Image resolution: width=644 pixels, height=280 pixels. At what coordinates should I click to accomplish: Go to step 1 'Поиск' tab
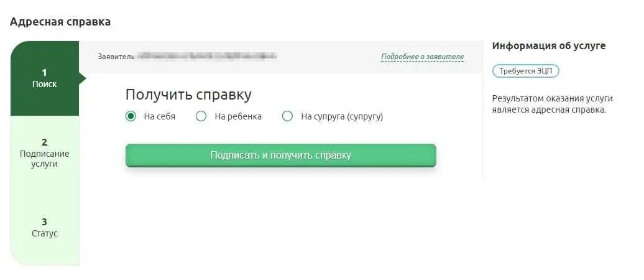[45, 78]
